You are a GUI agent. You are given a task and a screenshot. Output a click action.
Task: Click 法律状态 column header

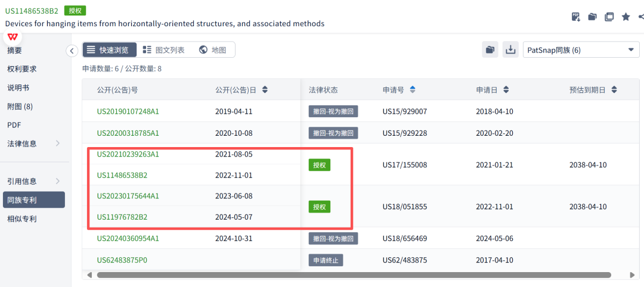[323, 89]
